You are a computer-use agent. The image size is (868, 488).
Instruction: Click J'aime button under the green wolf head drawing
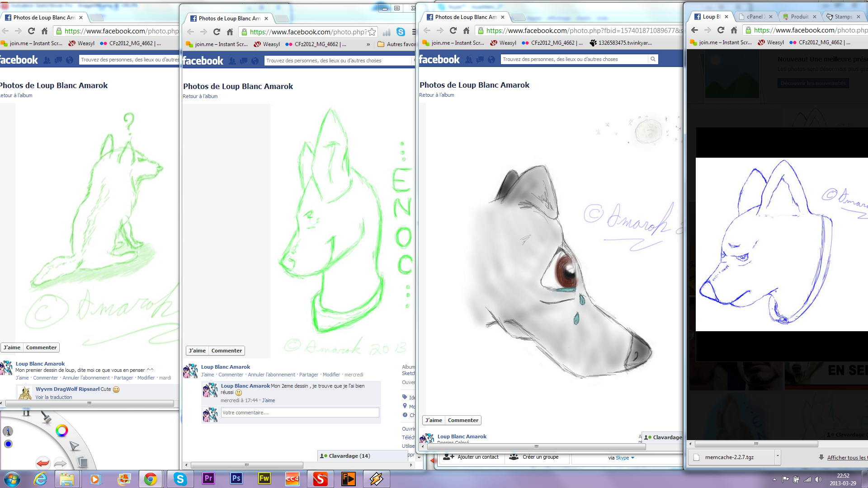[197, 351]
